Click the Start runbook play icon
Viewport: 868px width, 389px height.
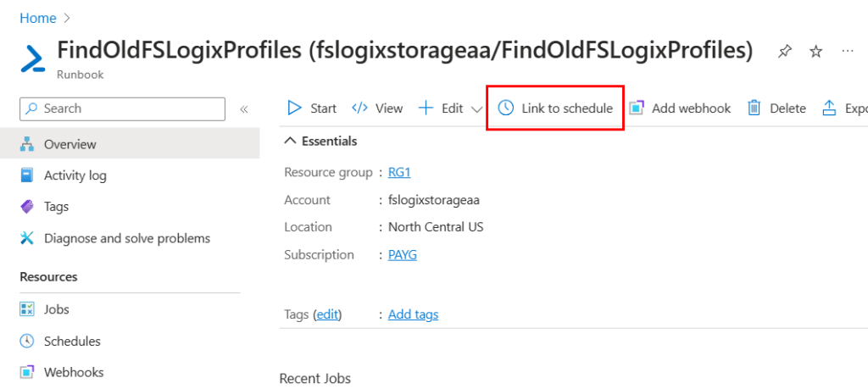295,108
